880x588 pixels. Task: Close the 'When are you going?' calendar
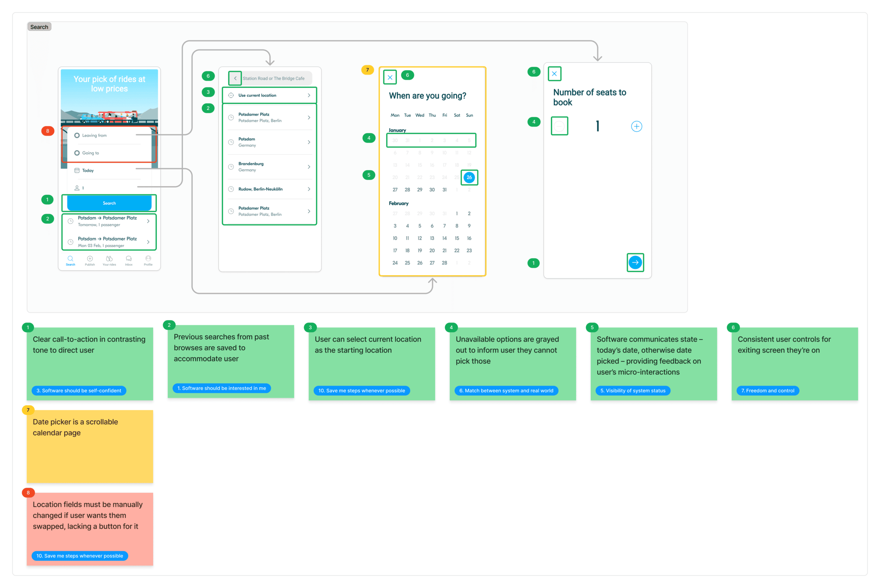[x=390, y=77]
